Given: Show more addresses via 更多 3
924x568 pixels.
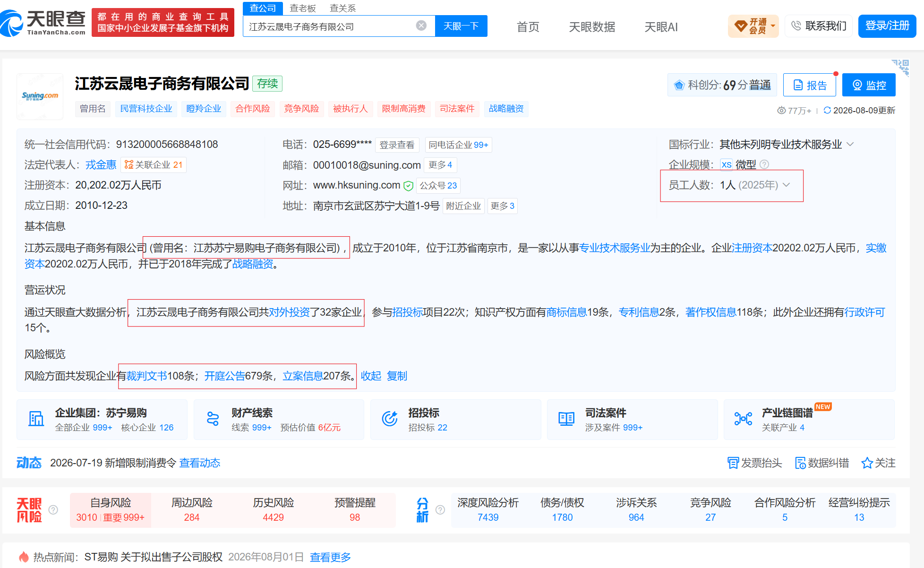Looking at the screenshot, I should click(502, 206).
